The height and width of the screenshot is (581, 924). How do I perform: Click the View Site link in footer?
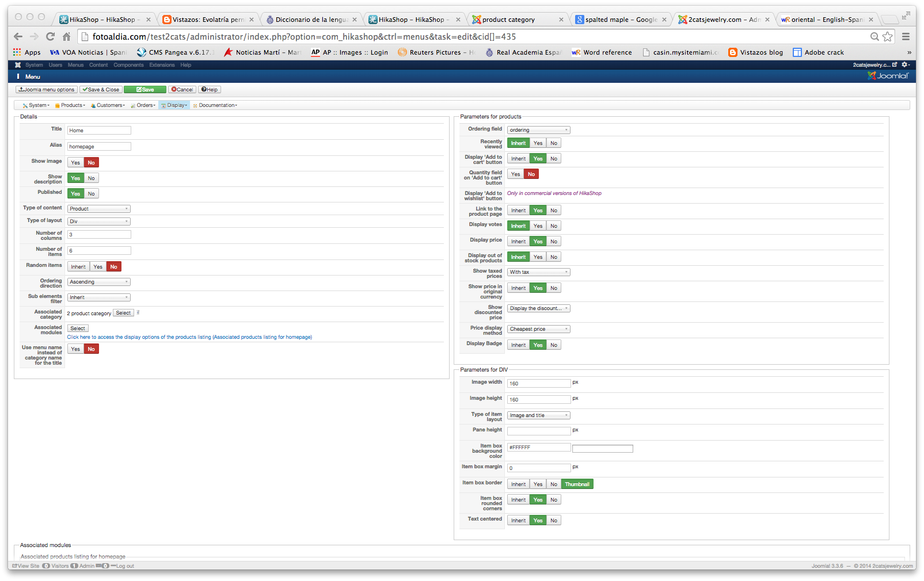(x=26, y=566)
